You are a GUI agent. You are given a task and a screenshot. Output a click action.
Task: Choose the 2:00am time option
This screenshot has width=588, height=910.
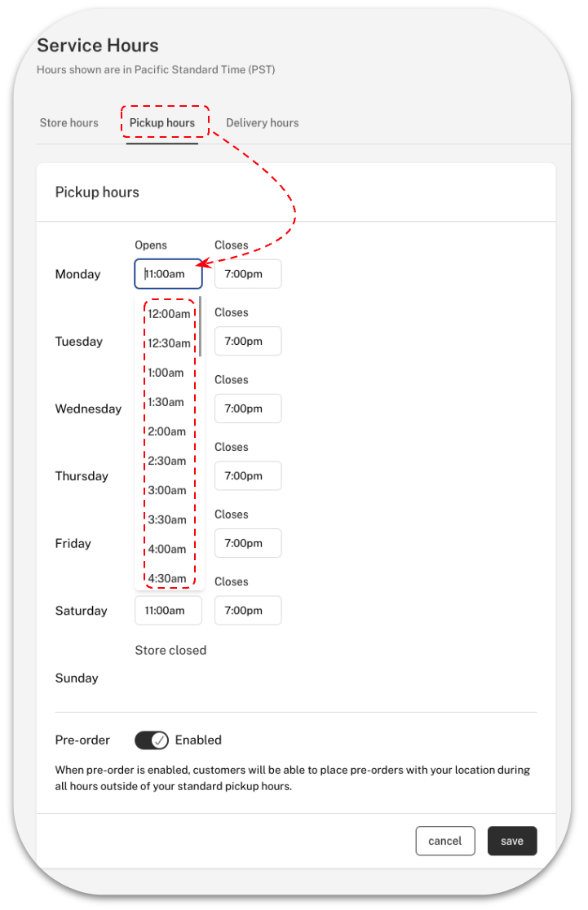(x=167, y=431)
